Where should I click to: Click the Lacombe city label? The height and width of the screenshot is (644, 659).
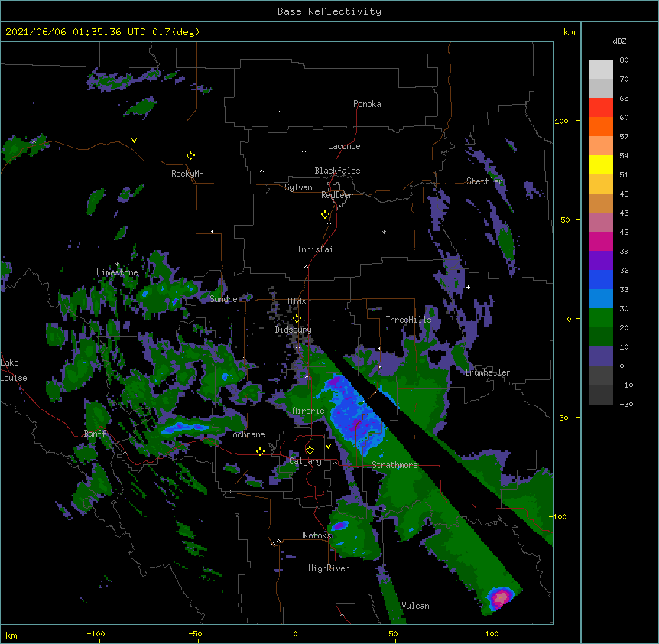[344, 146]
